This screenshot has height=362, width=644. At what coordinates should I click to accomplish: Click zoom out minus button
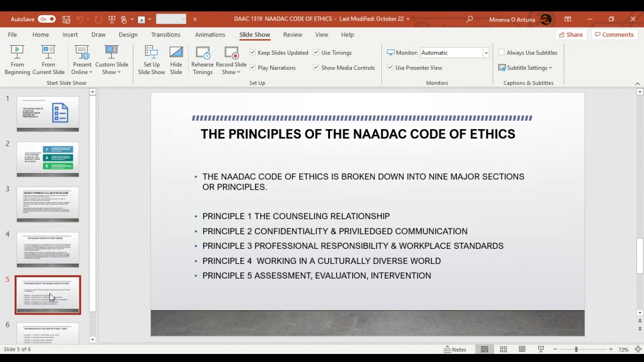pos(555,349)
